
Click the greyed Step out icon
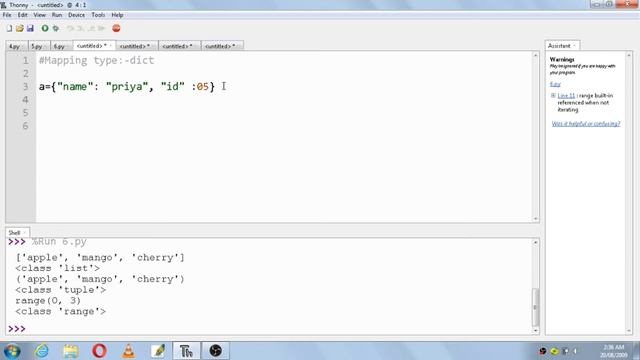point(91,28)
